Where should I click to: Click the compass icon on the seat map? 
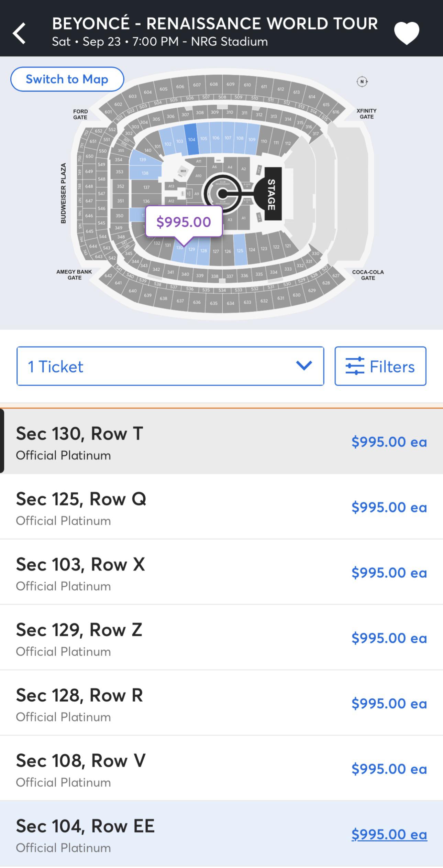[362, 82]
